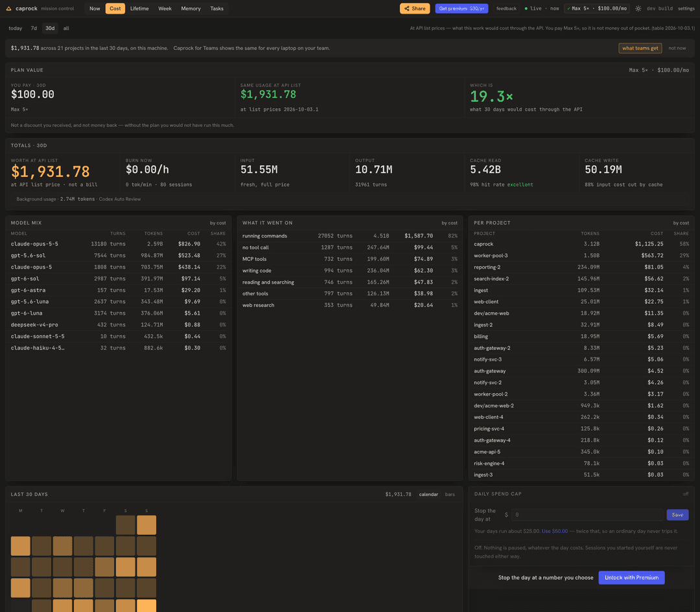Switch to the Lifetime tab

point(139,8)
